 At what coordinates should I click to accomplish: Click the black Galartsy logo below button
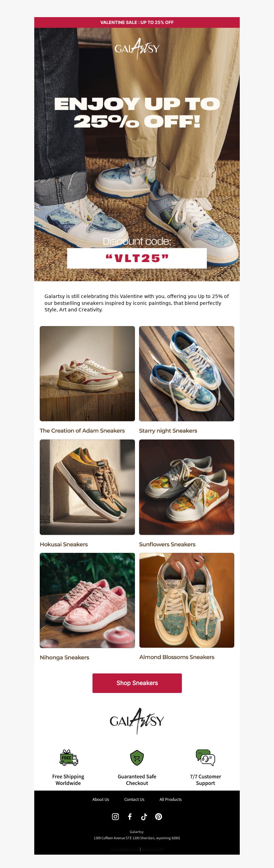137,721
